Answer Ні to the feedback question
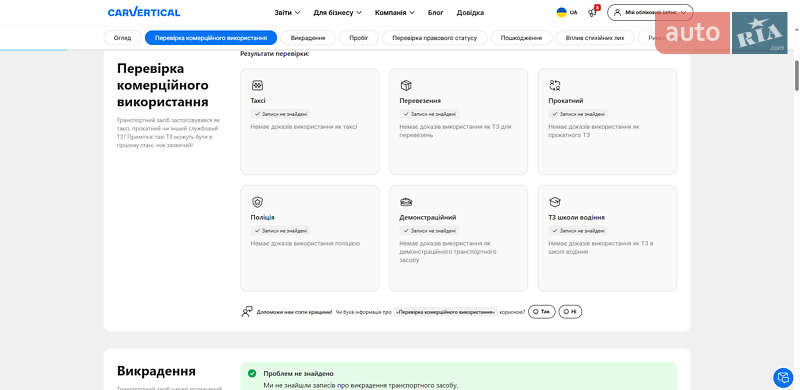800x390 pixels. pyautogui.click(x=570, y=311)
